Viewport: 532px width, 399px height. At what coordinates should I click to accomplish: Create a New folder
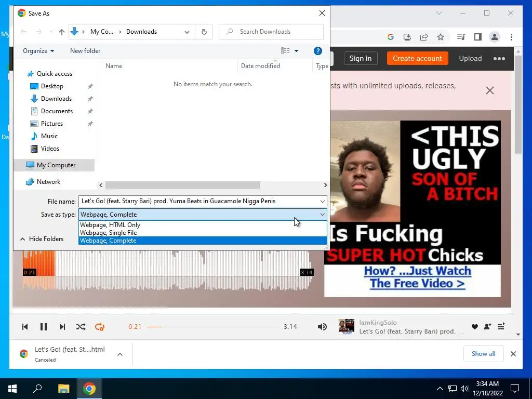point(85,51)
